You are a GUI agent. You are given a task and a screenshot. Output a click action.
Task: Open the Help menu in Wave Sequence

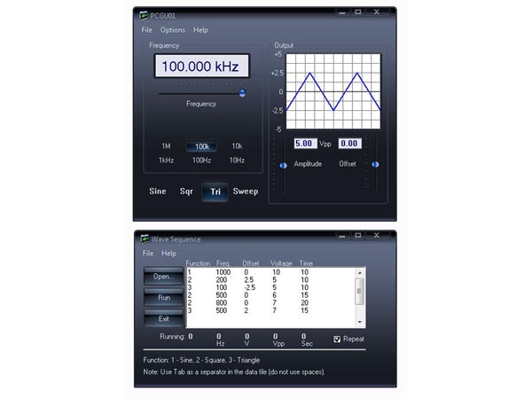point(168,254)
